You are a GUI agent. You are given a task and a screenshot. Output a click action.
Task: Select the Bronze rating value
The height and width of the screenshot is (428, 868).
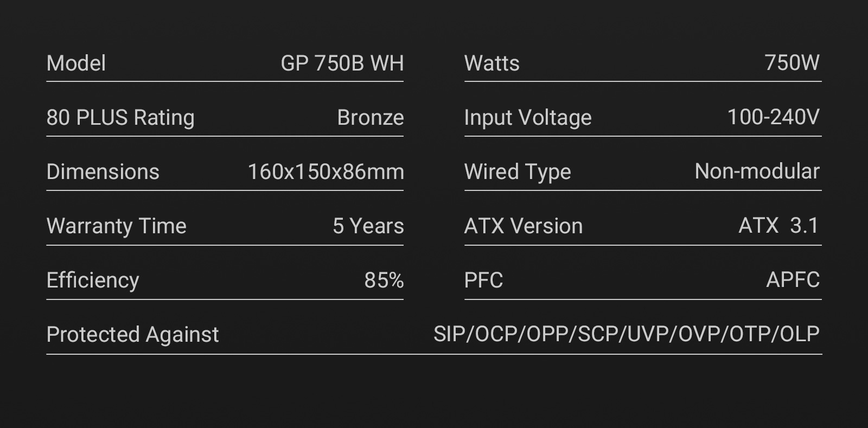point(370,118)
